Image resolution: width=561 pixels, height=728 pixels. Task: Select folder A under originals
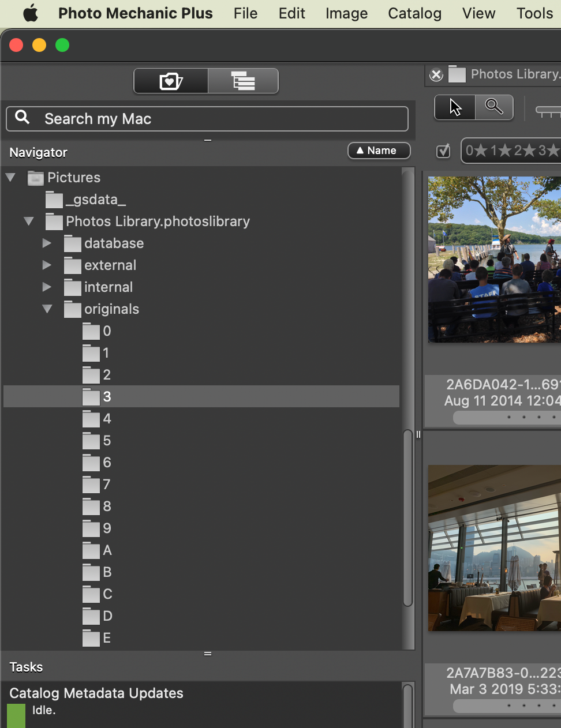(107, 550)
